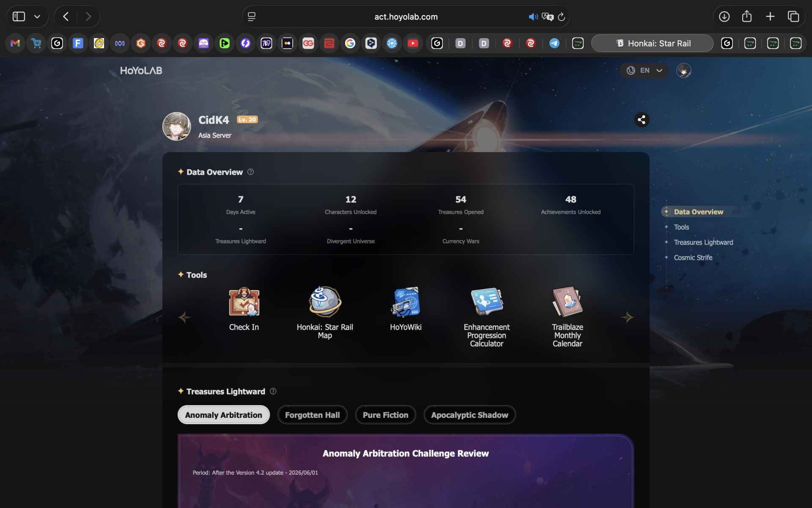Screen dimensions: 812x508
Task: Click the share icon on the profile
Action: point(642,120)
